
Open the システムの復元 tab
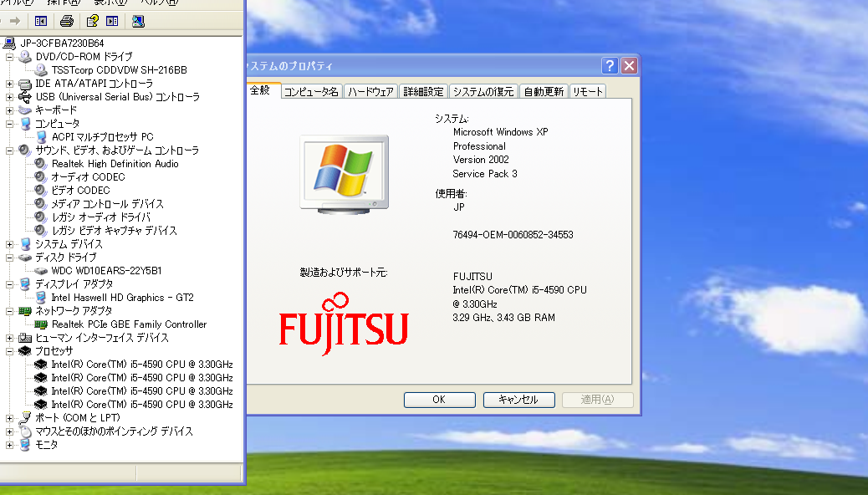tap(483, 92)
